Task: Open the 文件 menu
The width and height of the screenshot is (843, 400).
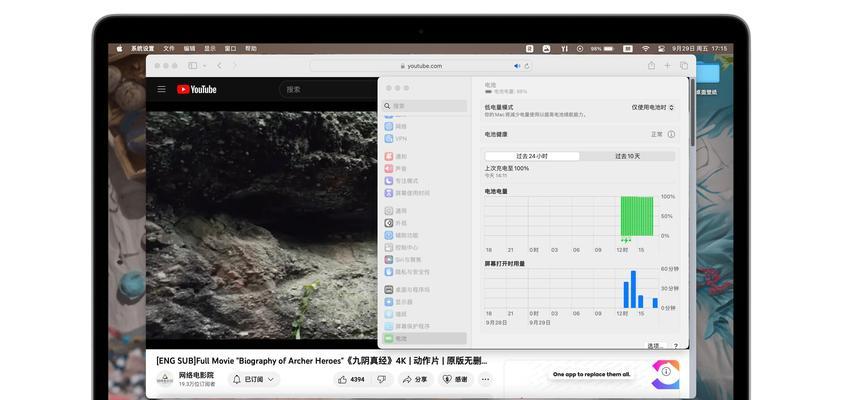Action: coord(169,48)
